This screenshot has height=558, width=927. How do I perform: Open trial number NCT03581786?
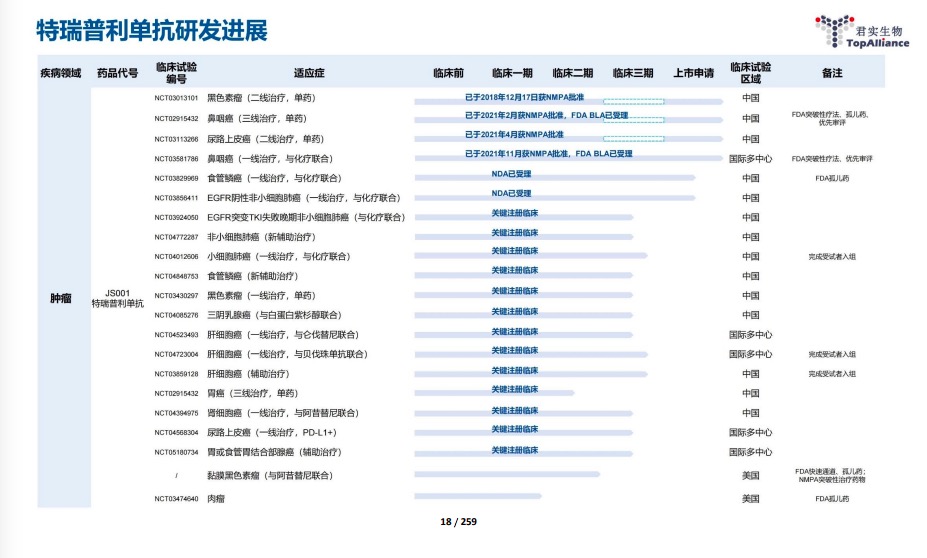pos(176,158)
